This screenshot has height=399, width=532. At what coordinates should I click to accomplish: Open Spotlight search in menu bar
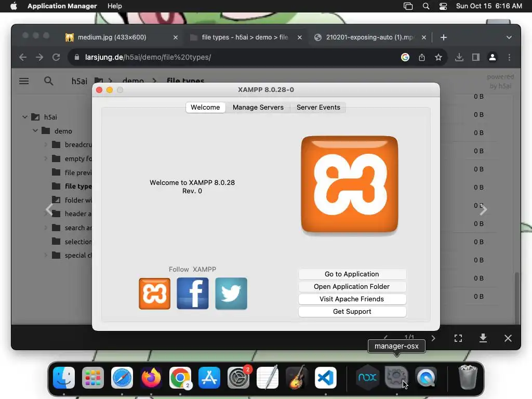tap(426, 6)
